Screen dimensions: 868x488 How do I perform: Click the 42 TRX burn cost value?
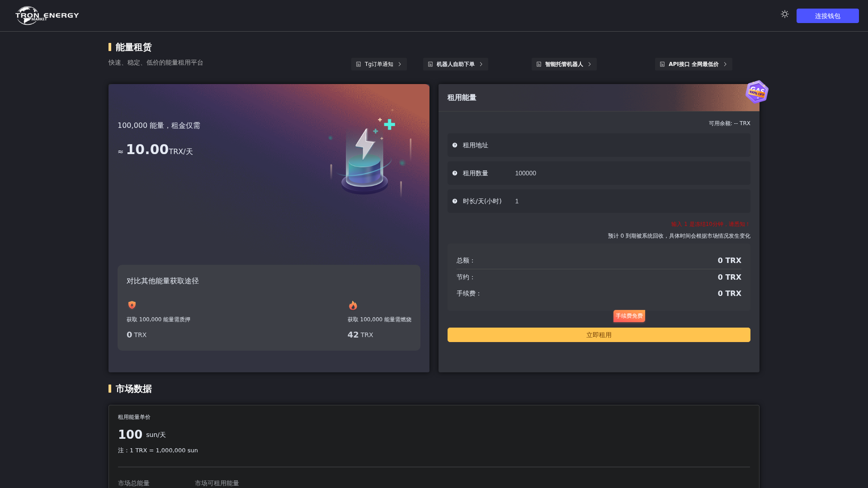click(360, 335)
